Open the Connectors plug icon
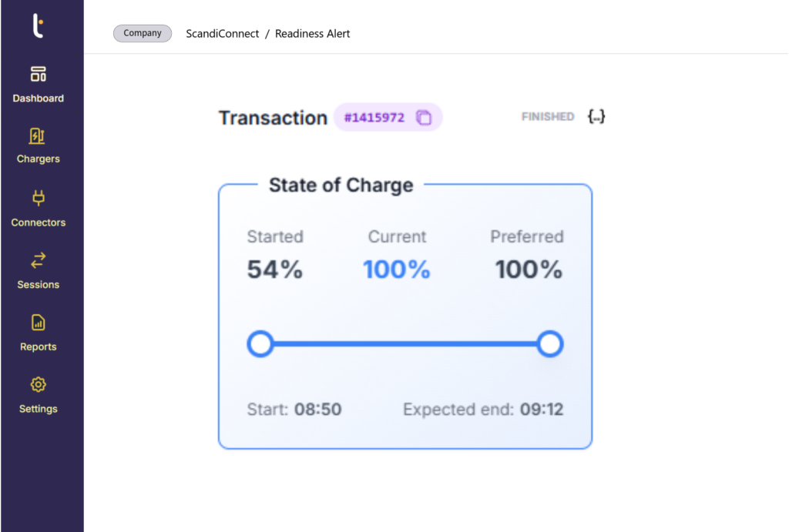This screenshot has width=789, height=532. [38, 199]
